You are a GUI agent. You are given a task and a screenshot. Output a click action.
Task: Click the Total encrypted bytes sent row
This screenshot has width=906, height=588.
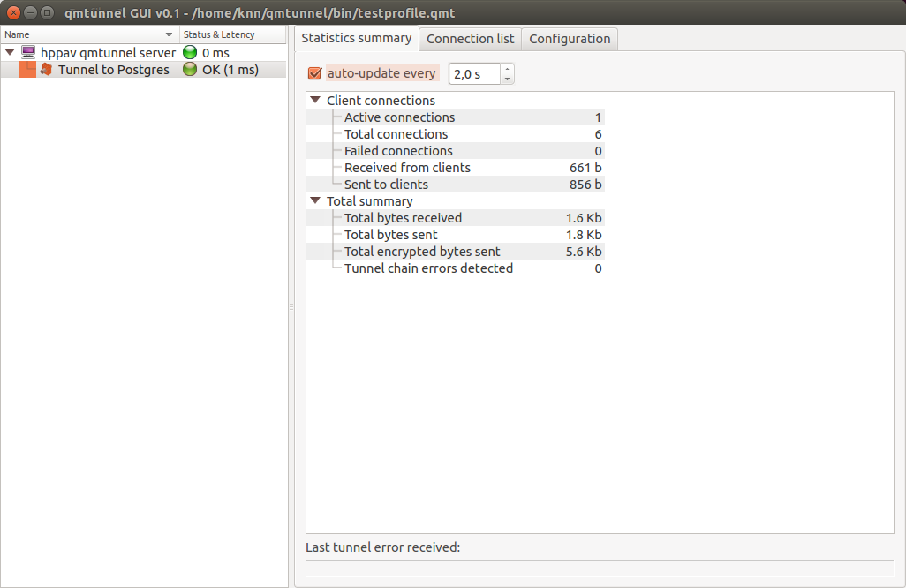click(456, 252)
